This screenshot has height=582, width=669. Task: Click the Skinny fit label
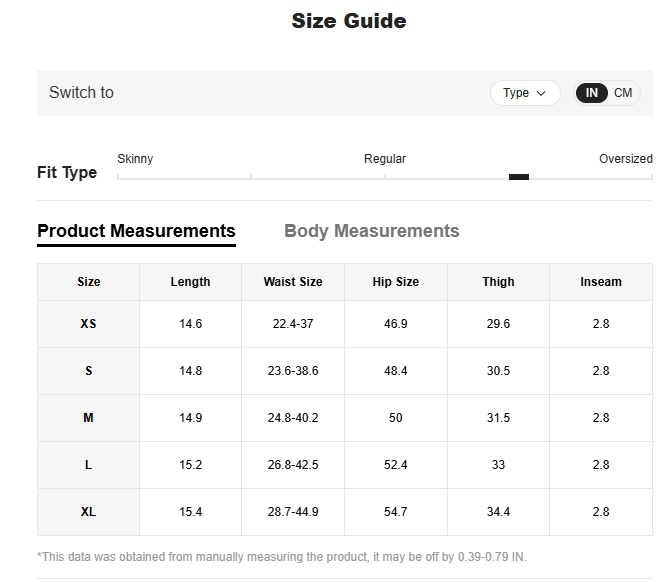(135, 159)
